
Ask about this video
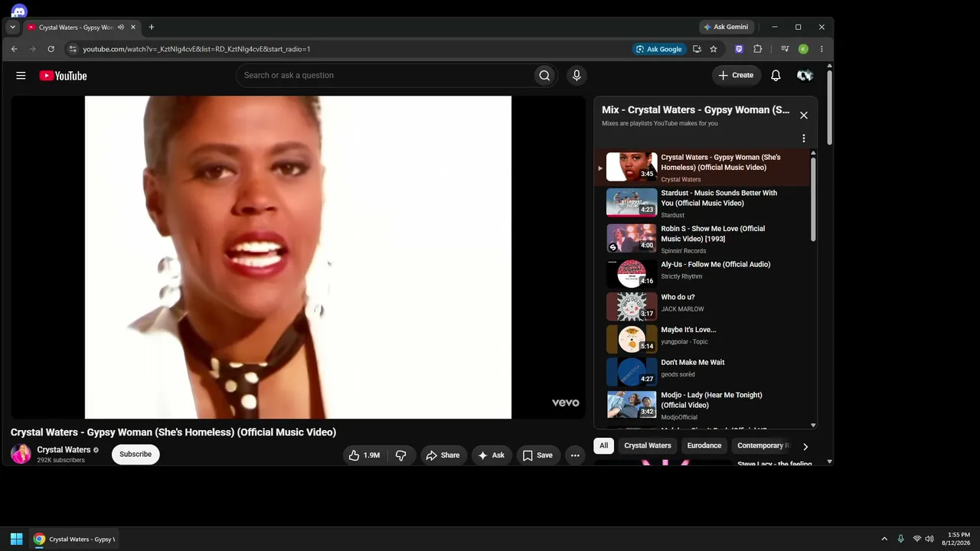492,455
